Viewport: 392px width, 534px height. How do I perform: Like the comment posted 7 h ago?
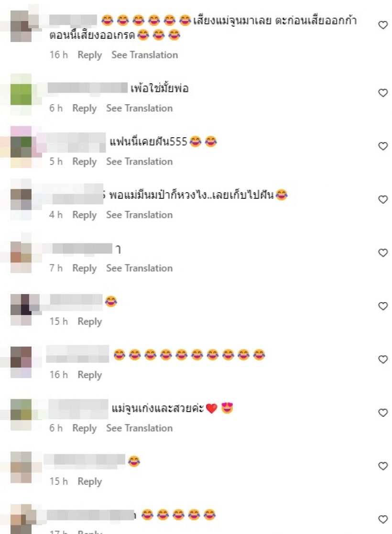coord(383,253)
